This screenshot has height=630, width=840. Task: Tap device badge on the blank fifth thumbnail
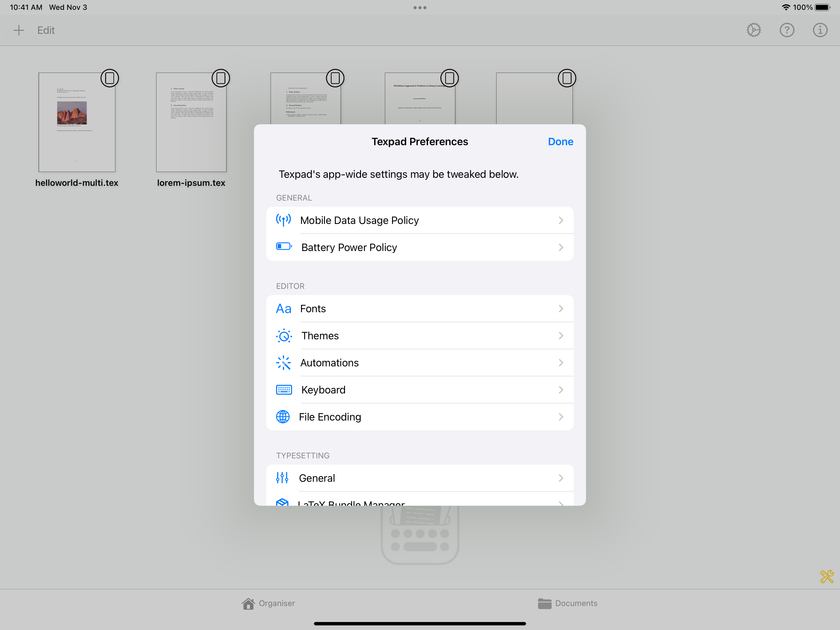[567, 78]
